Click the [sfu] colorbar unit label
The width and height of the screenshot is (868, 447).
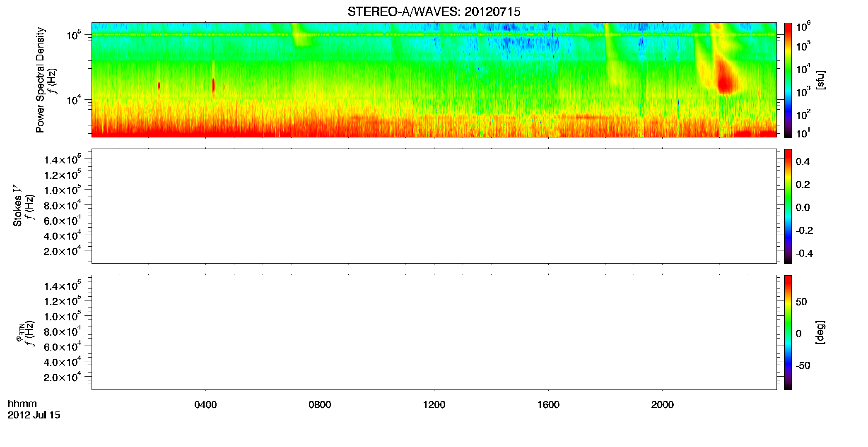[820, 80]
